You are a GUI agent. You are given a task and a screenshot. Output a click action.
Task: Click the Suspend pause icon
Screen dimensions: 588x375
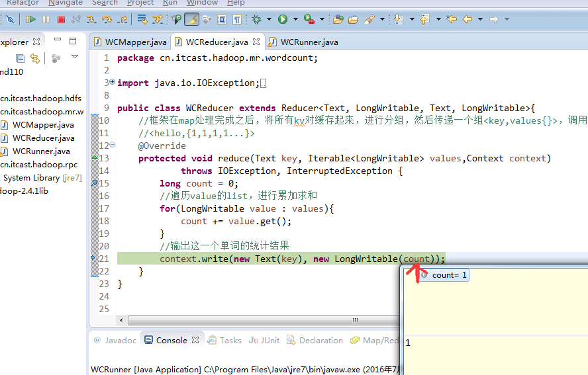pos(46,19)
